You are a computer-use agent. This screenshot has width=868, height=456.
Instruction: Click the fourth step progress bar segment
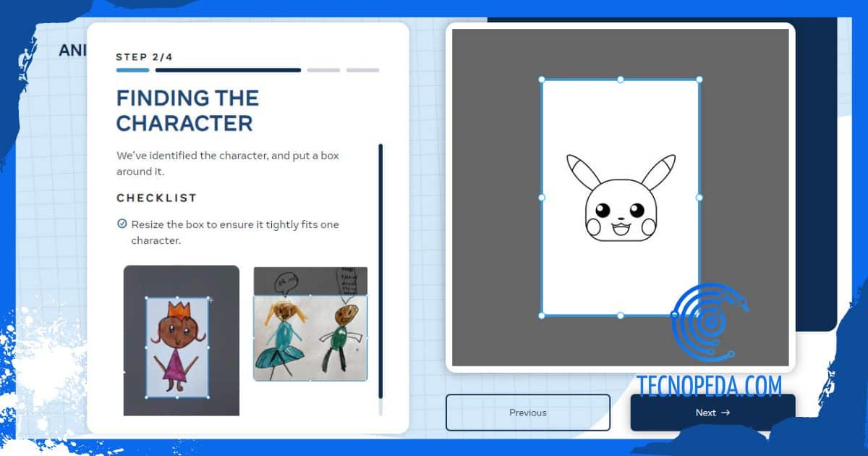pyautogui.click(x=362, y=70)
